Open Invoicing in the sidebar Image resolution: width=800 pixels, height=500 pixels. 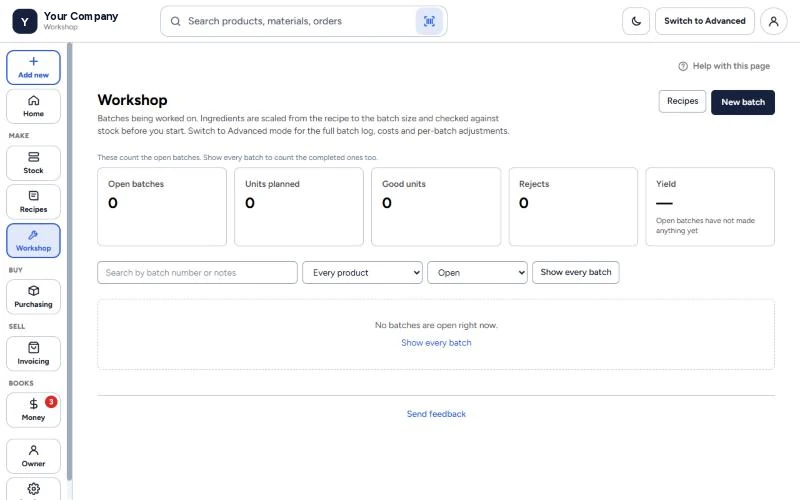click(33, 354)
